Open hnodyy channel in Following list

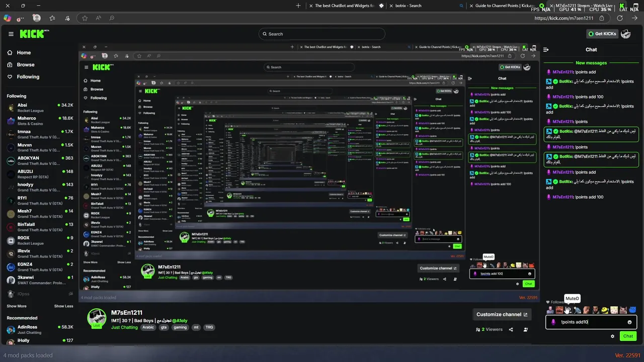click(39, 187)
